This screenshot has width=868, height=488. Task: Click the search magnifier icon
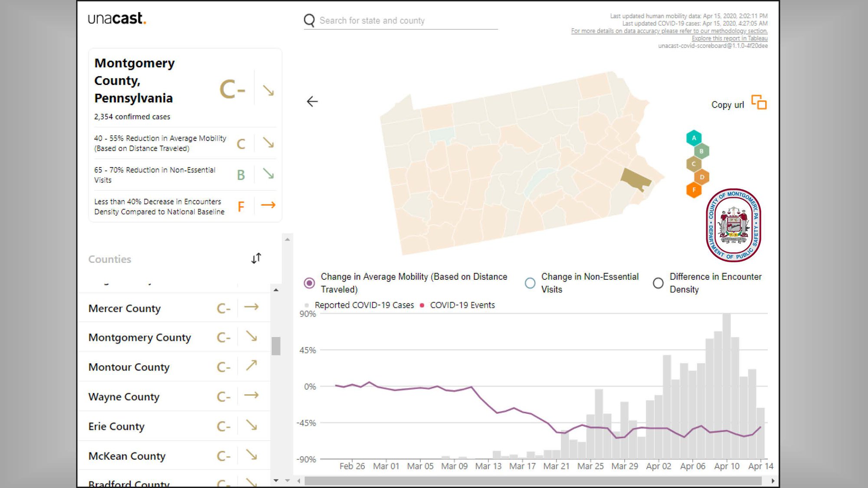[309, 20]
